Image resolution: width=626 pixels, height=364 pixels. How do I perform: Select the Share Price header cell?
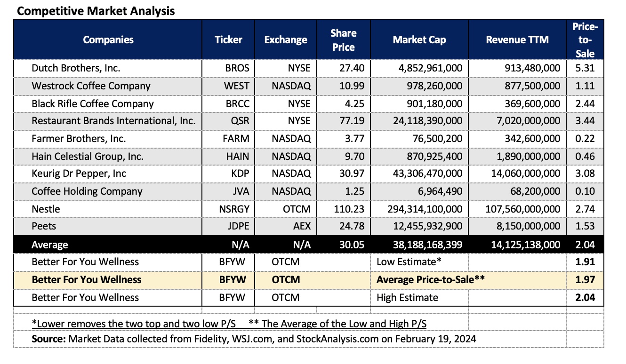click(x=343, y=40)
